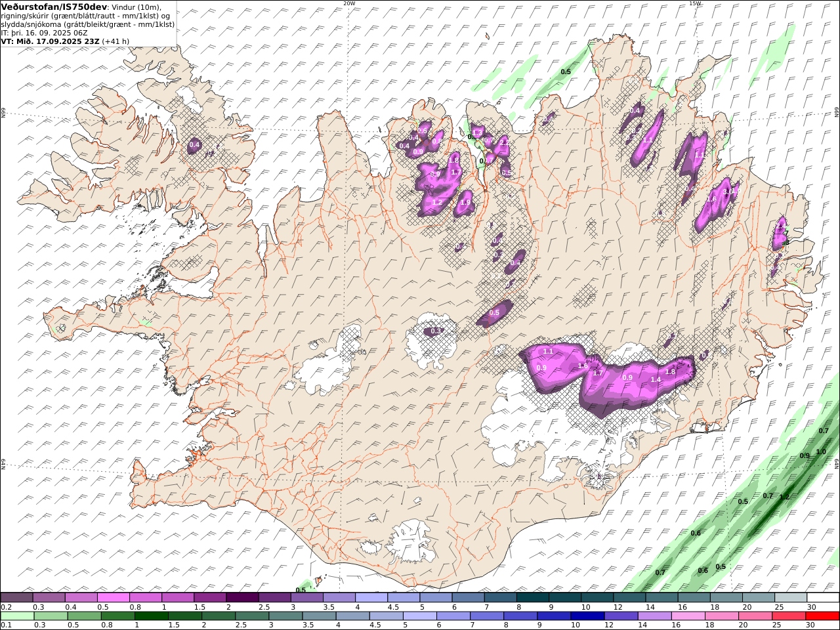Select the light pink rain swatch above 16
Image resolution: width=840 pixels, height=630 pixels.
(x=688, y=616)
